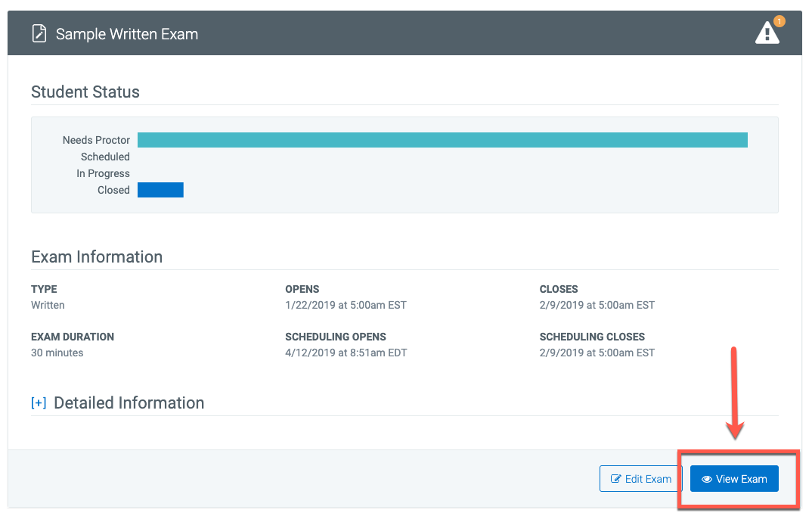Click the warning alert triangle icon

click(767, 33)
